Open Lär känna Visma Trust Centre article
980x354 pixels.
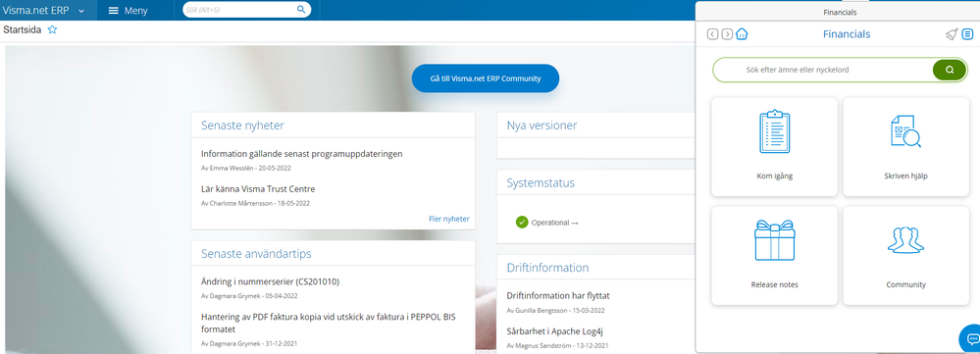click(x=258, y=188)
